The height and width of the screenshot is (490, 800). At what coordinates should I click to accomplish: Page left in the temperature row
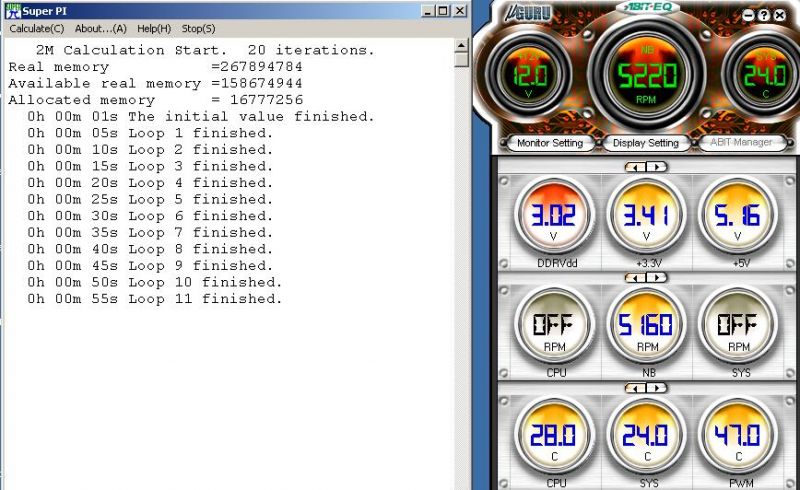[x=635, y=388]
